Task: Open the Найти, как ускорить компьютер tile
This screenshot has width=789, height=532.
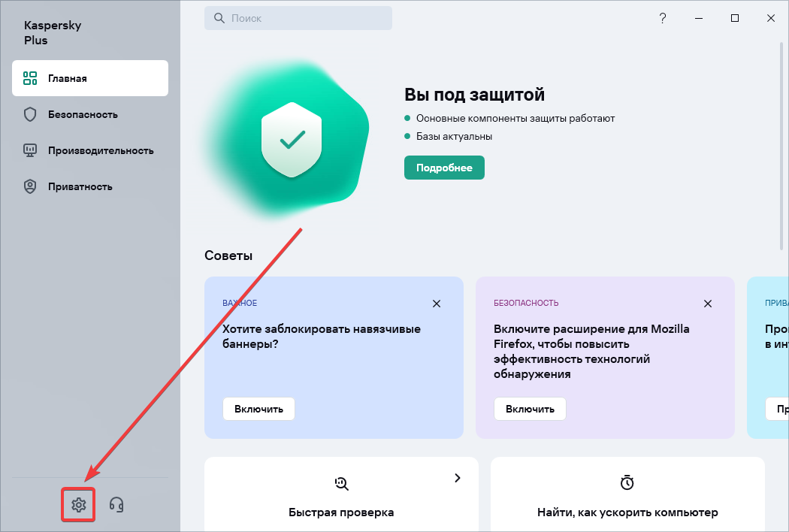Action: tap(627, 494)
